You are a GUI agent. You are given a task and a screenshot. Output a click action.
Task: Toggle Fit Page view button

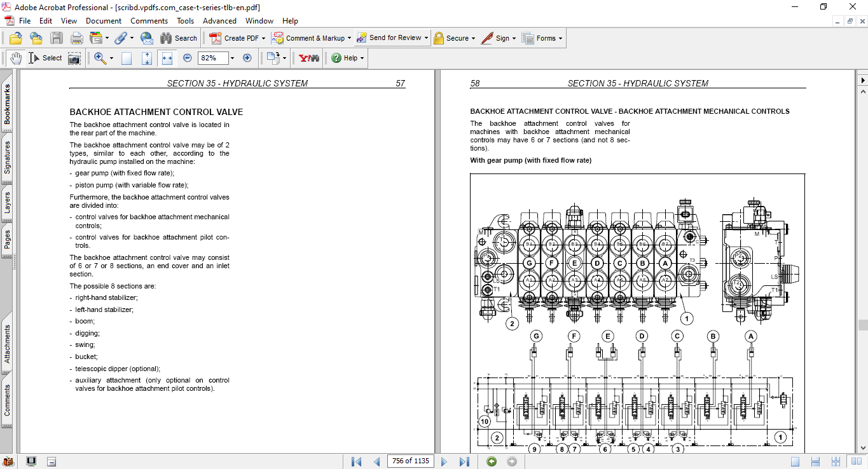click(x=147, y=58)
